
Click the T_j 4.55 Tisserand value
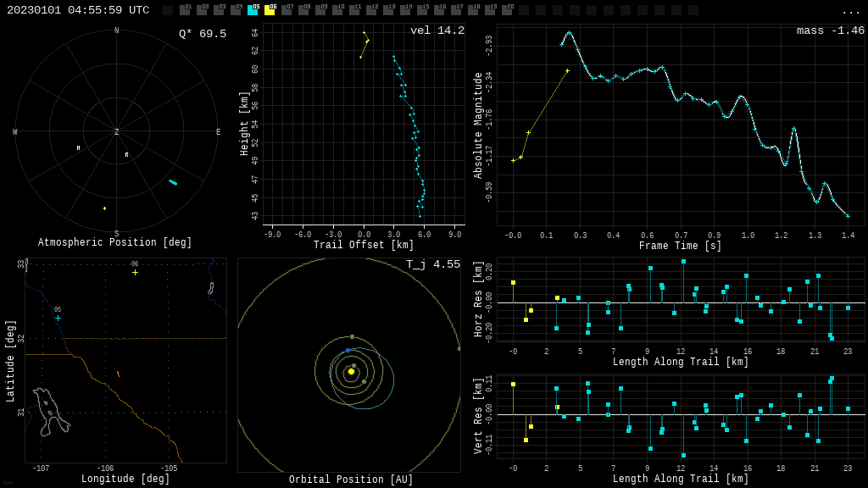point(432,264)
